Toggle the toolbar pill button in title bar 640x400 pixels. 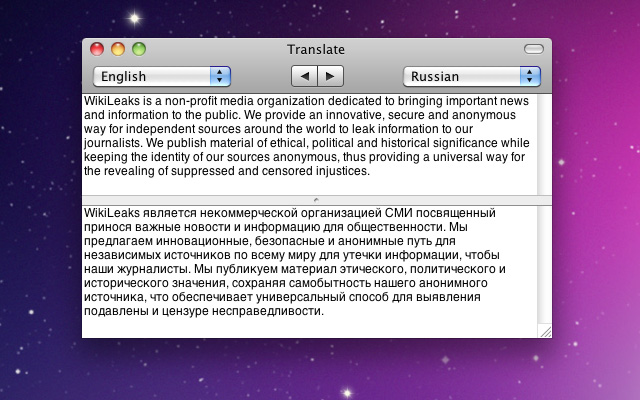pyautogui.click(x=533, y=49)
